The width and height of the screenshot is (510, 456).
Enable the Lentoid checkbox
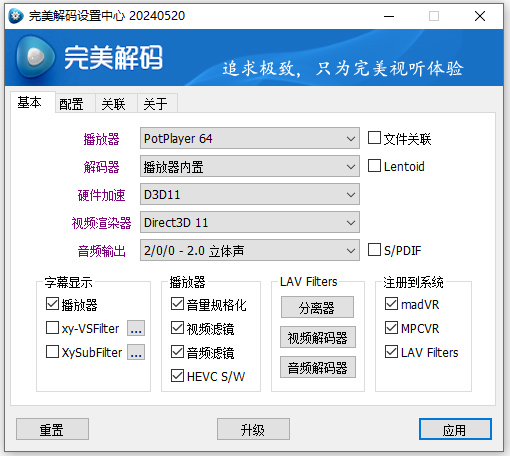(374, 166)
